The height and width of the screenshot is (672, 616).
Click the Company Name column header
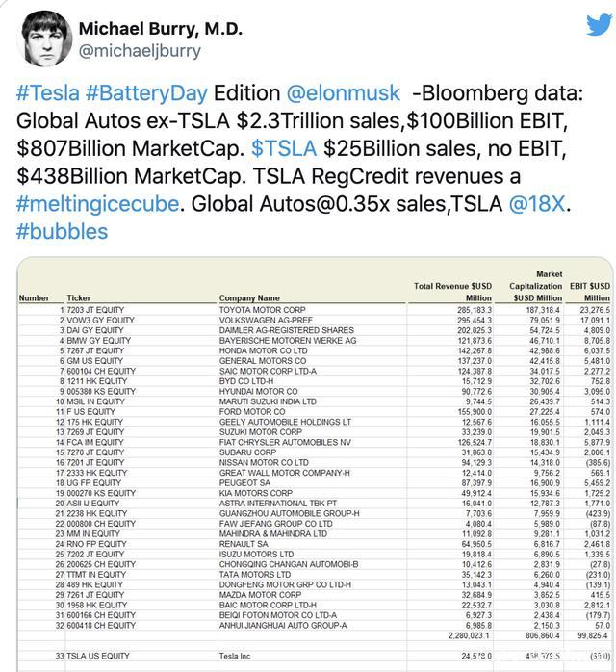(249, 298)
